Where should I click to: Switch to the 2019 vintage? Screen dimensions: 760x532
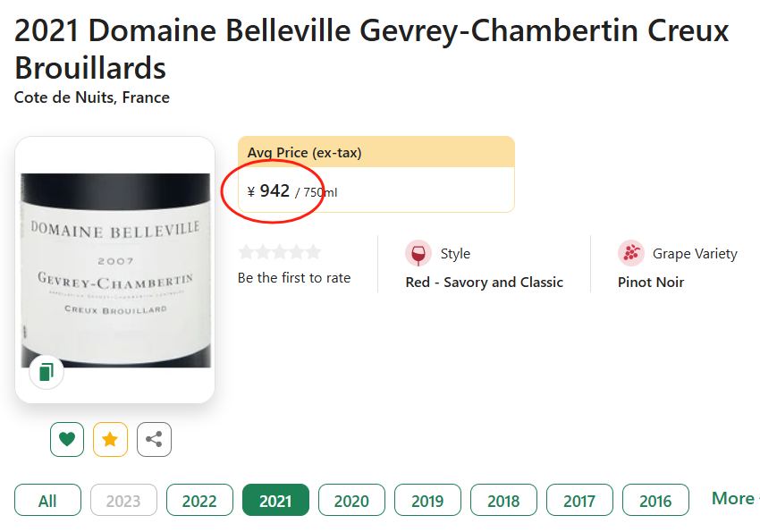pyautogui.click(x=427, y=501)
